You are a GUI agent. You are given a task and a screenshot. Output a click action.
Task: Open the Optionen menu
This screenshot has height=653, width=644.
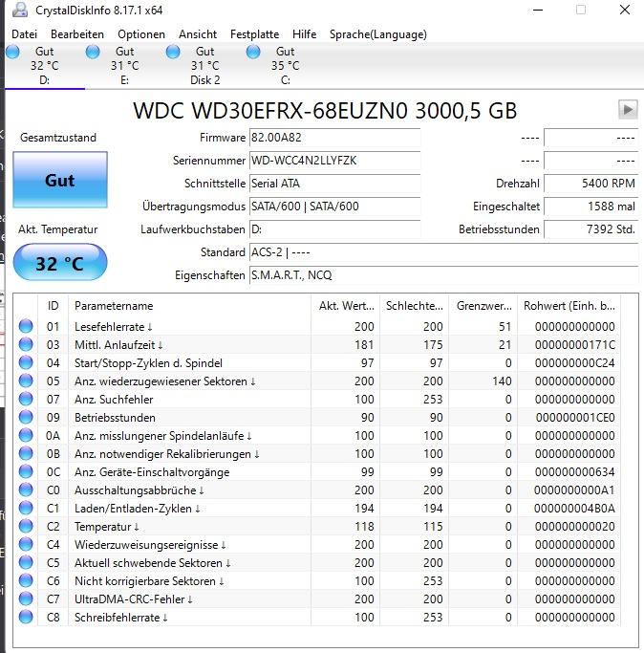click(x=141, y=34)
